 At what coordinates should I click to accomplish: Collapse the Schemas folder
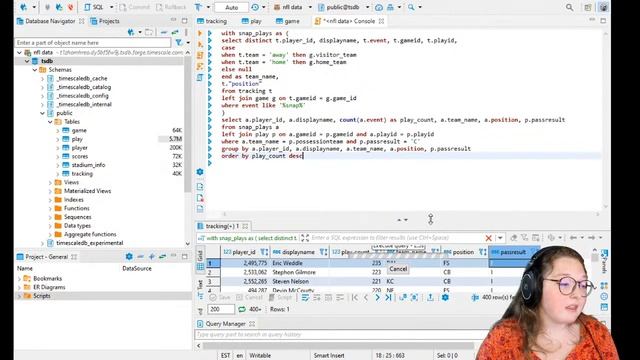[x=35, y=70]
